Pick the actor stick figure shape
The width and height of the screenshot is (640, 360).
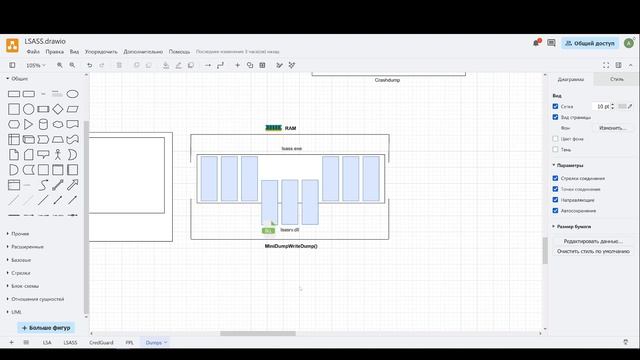[58, 154]
